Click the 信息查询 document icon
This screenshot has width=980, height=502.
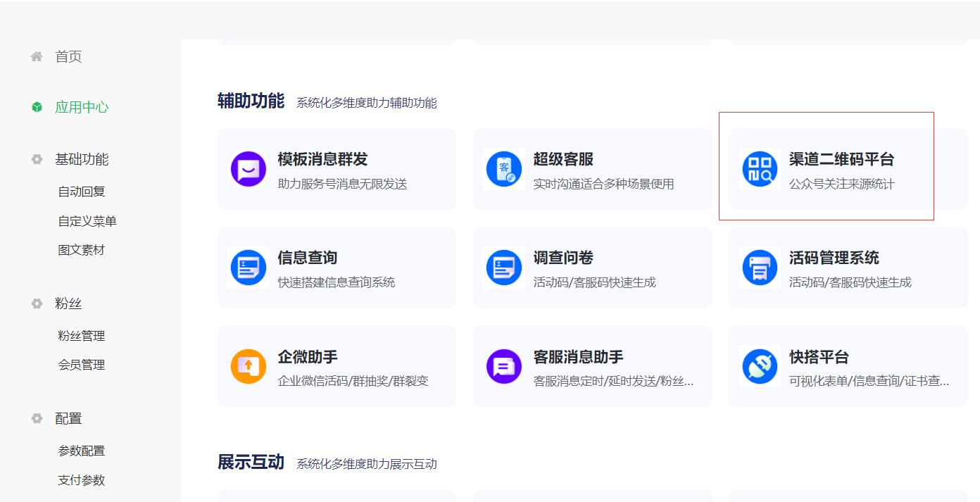(248, 268)
